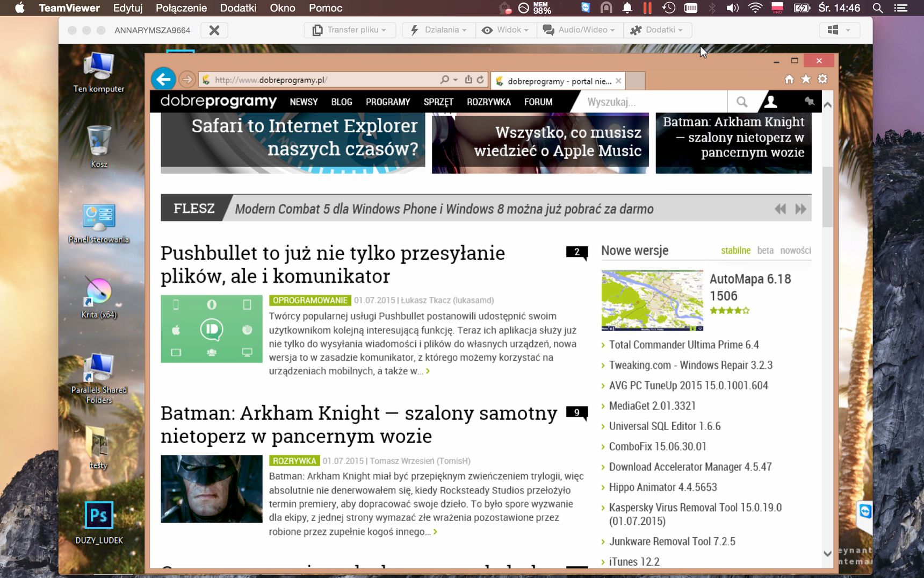Open Total Commander Ultima Prime 6.4 link
Image resolution: width=924 pixels, height=578 pixels.
[x=684, y=345]
